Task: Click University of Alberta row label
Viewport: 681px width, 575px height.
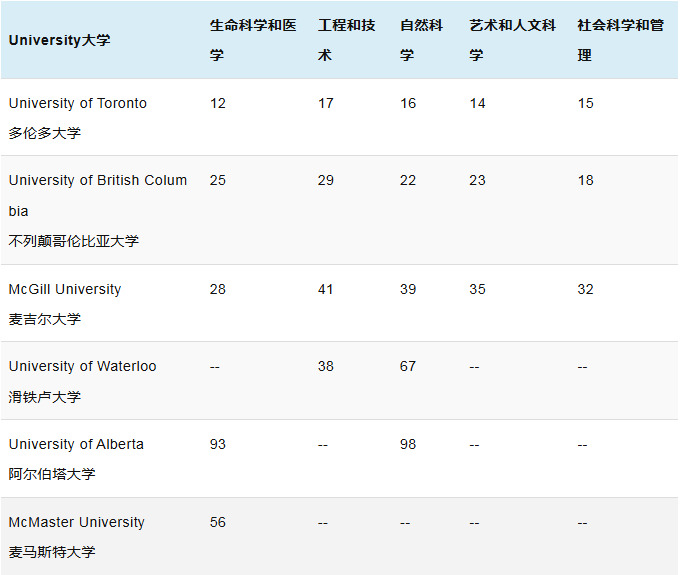Action: [x=76, y=444]
